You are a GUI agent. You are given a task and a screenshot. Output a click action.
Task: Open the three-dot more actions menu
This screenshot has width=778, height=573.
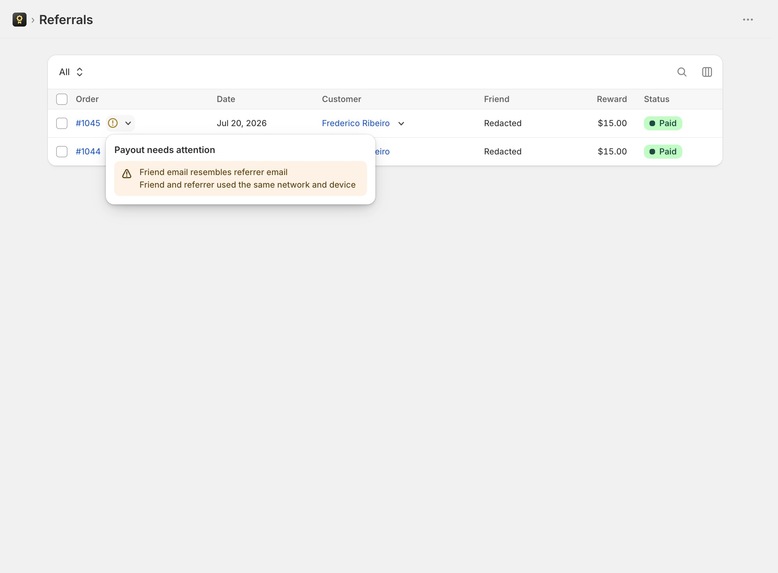748,20
